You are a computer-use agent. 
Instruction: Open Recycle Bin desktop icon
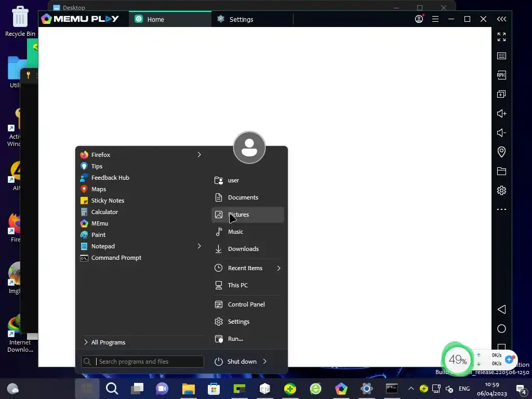point(20,21)
